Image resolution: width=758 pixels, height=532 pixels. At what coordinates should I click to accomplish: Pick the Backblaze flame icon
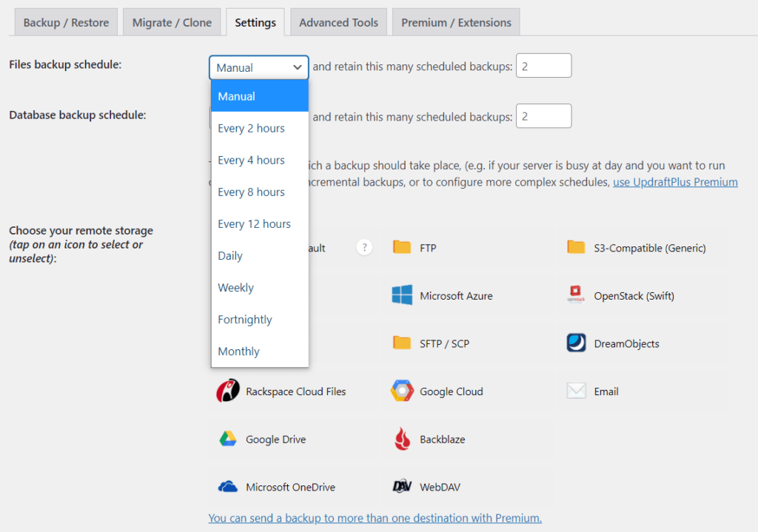click(402, 439)
